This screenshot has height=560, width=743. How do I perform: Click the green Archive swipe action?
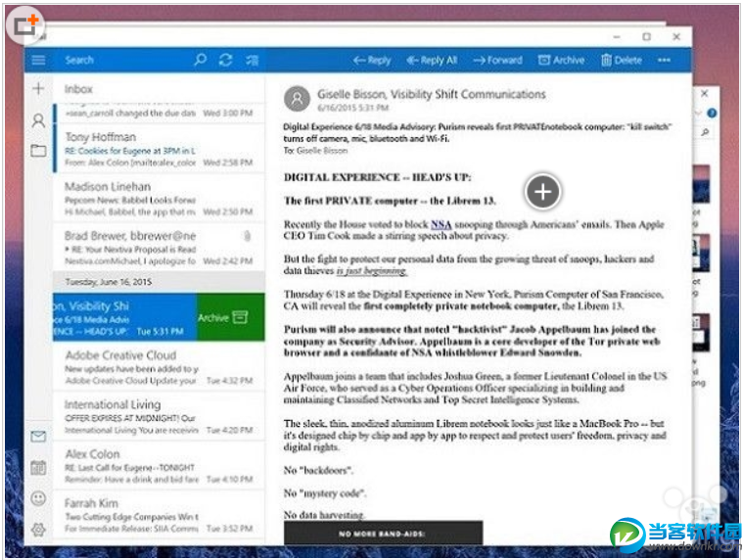[230, 317]
